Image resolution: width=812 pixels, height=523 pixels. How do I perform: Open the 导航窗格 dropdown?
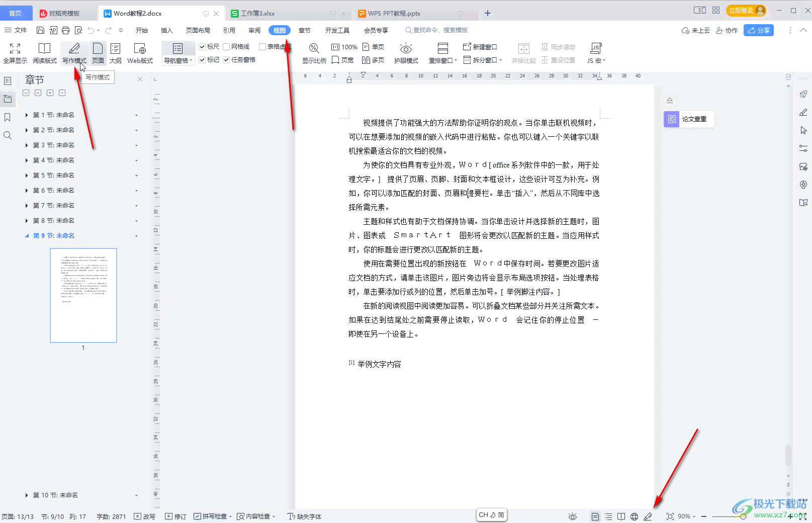click(178, 61)
